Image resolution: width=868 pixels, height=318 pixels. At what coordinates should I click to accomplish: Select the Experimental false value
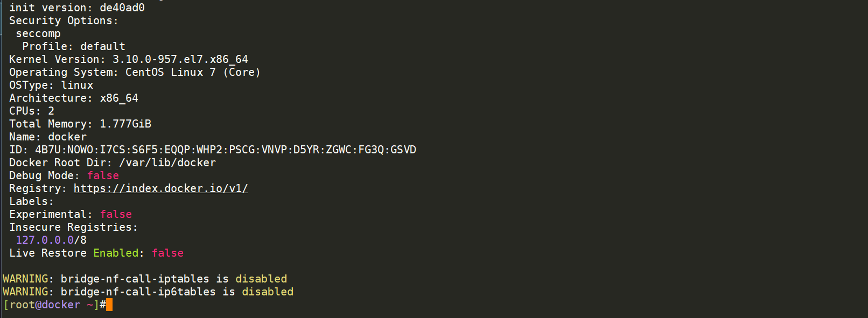116,214
